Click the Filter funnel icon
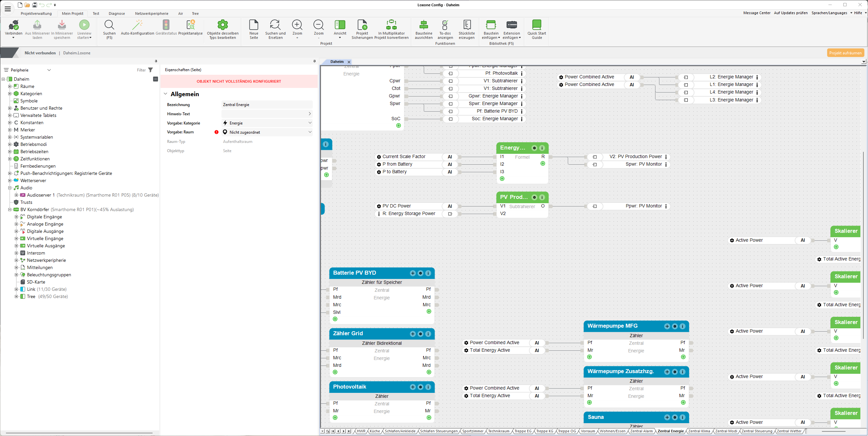 point(151,70)
